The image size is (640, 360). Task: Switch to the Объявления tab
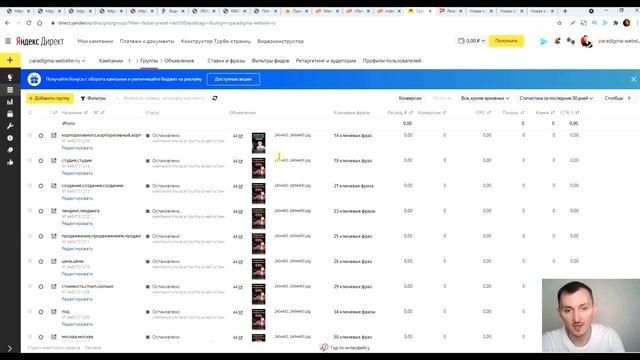(x=179, y=61)
